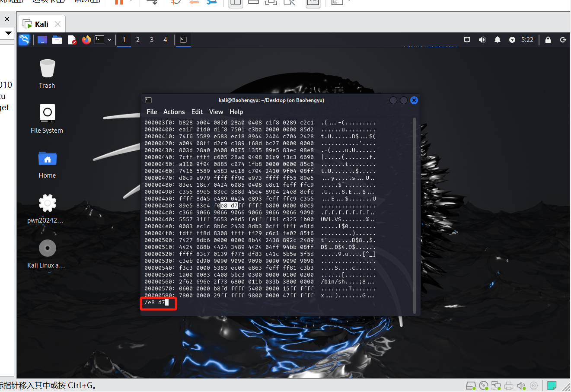Click the Show Desktop panel icon

(42, 40)
